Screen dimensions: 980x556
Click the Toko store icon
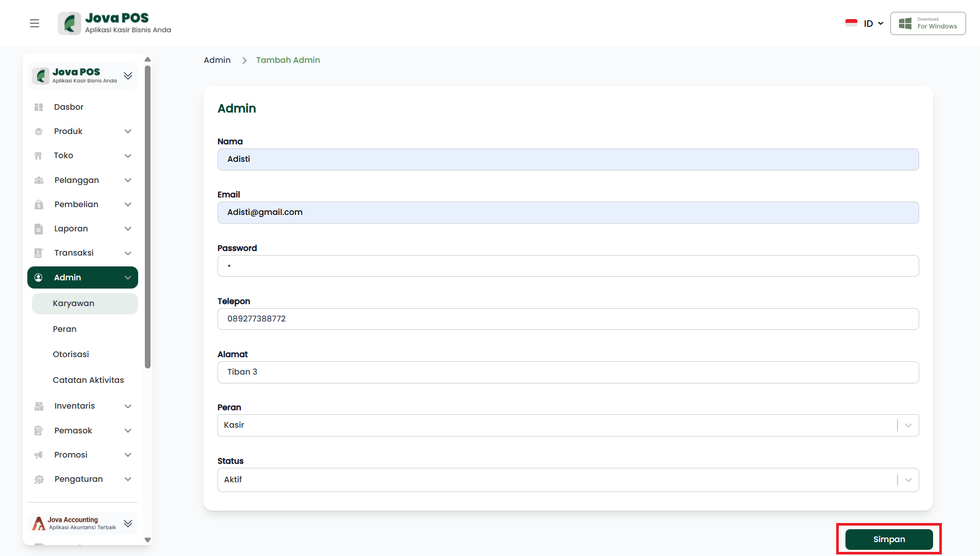(x=39, y=156)
